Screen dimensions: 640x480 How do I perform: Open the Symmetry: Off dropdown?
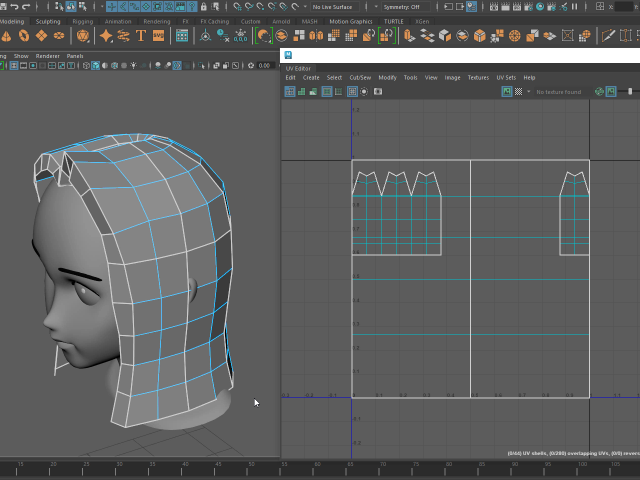[405, 7]
